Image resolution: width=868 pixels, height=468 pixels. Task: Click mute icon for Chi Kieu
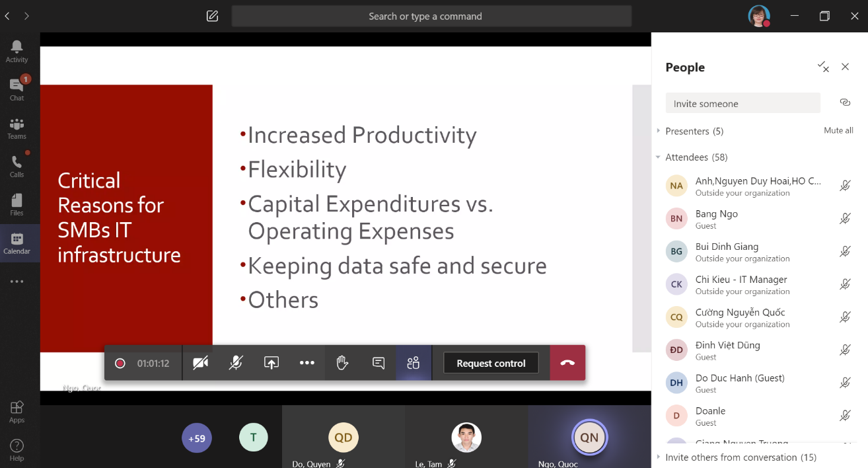point(845,284)
